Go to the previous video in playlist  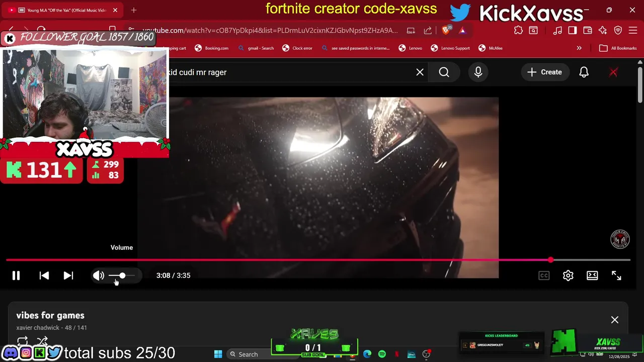(44, 276)
